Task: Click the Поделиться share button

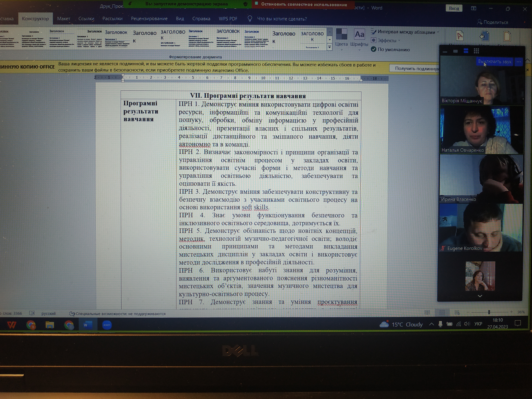Action: pos(492,22)
